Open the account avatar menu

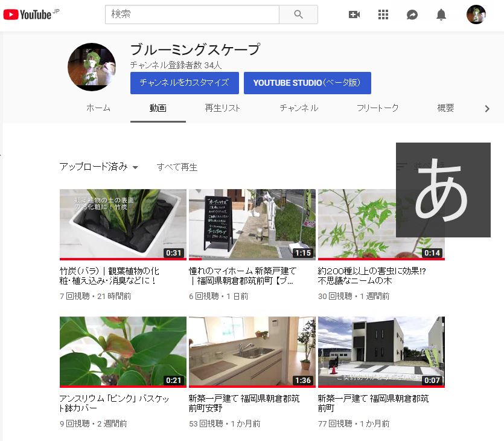click(x=476, y=14)
